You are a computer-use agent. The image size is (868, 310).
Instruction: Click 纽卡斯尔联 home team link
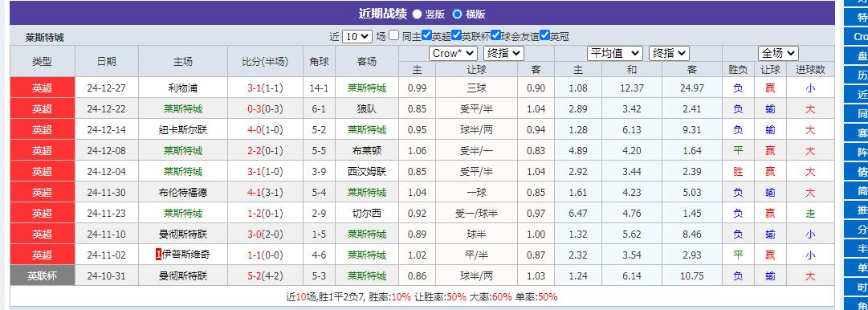tap(183, 130)
